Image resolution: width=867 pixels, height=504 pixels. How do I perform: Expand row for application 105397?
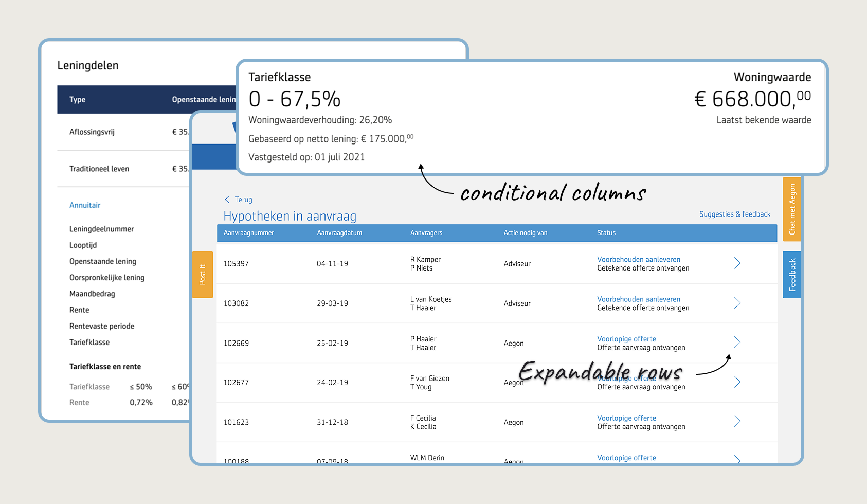click(737, 263)
